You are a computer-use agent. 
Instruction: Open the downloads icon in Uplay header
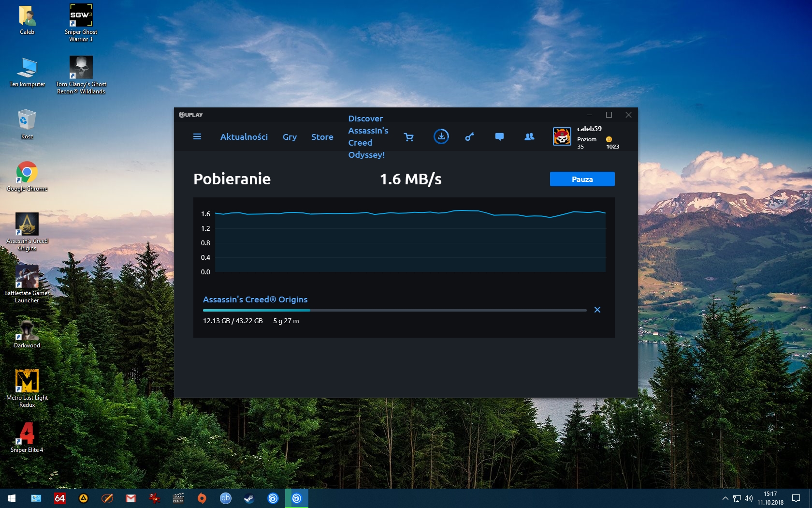(x=441, y=136)
